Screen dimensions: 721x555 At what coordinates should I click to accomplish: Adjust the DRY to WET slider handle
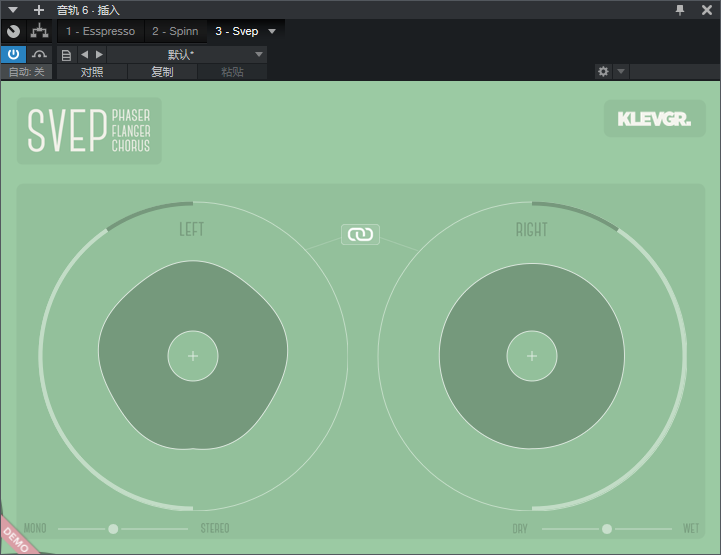607,529
